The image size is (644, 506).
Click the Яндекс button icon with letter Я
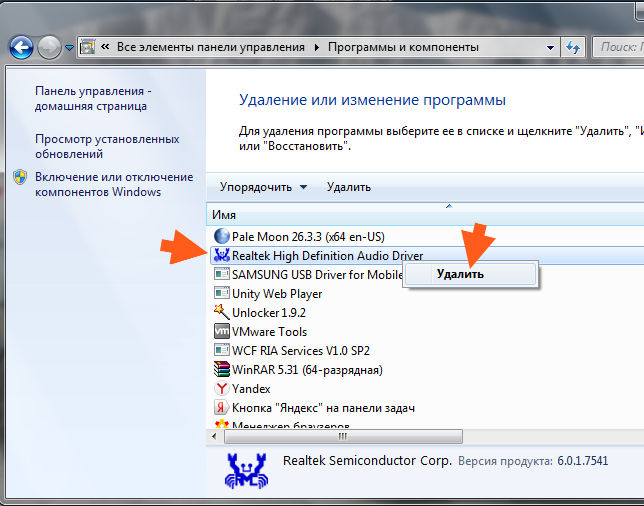coord(221,407)
